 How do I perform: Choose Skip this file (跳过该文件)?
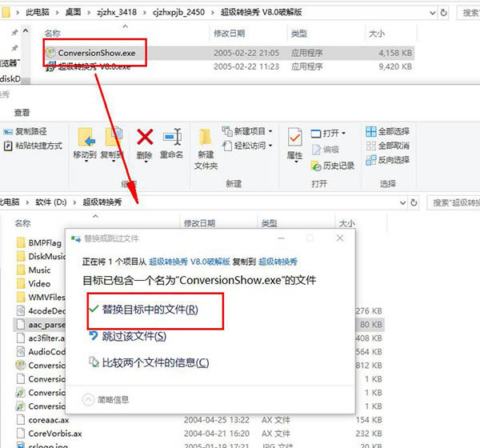click(x=136, y=336)
